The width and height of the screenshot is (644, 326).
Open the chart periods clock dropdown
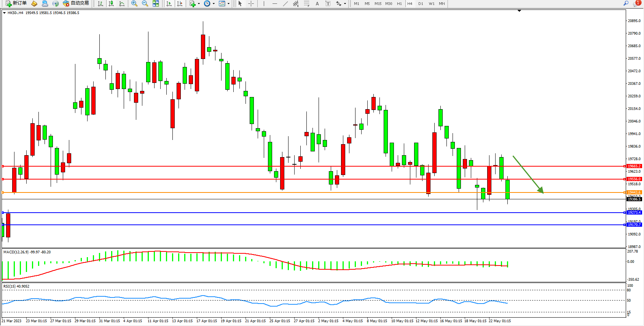point(213,3)
